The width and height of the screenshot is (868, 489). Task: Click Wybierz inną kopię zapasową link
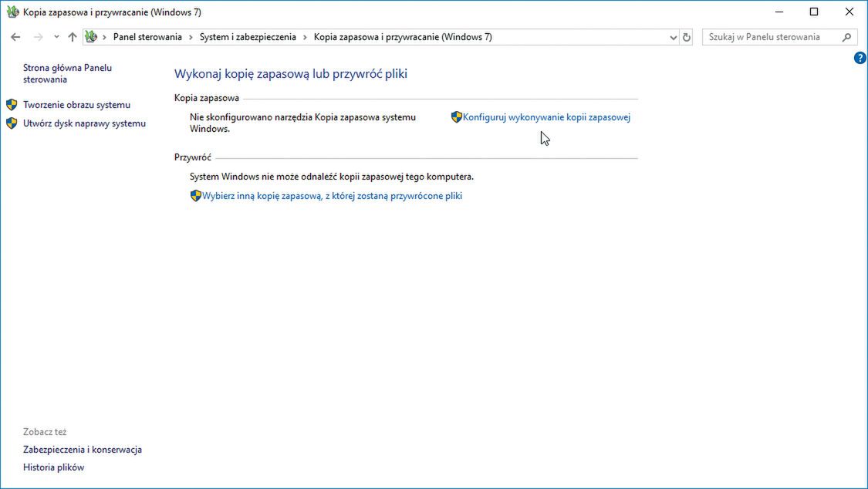click(x=332, y=196)
